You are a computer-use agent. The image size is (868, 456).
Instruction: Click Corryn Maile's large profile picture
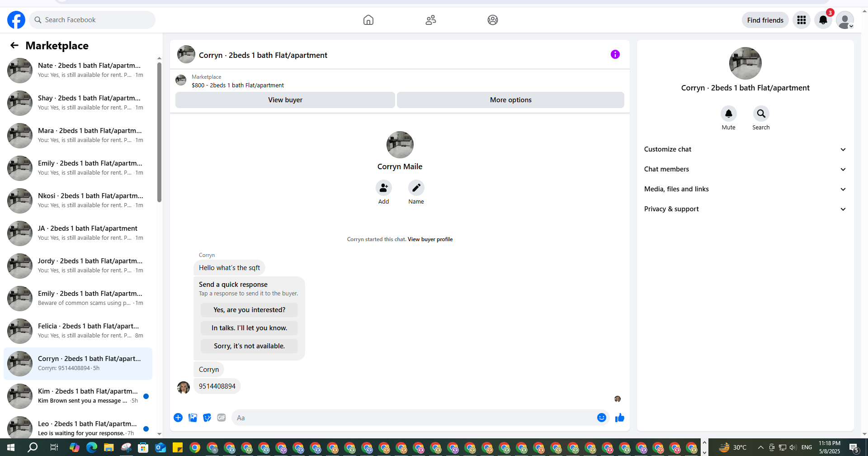click(x=400, y=145)
